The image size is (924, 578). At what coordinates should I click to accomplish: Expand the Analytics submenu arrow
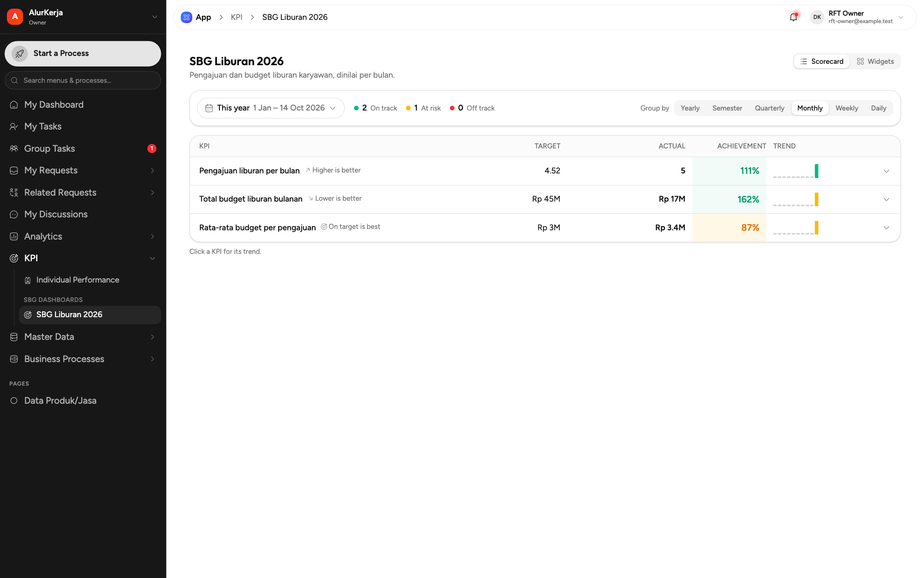point(152,237)
